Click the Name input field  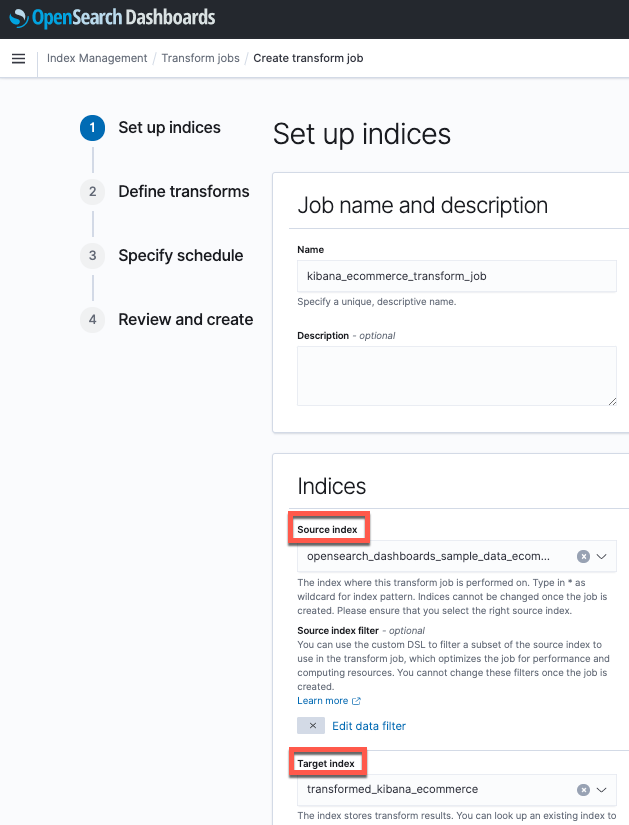coord(456,276)
